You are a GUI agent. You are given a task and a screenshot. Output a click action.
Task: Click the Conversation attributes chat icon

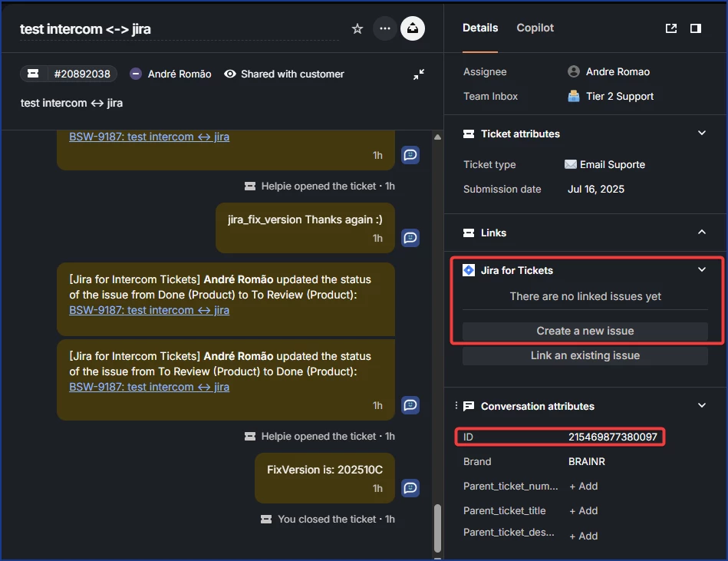coord(469,406)
